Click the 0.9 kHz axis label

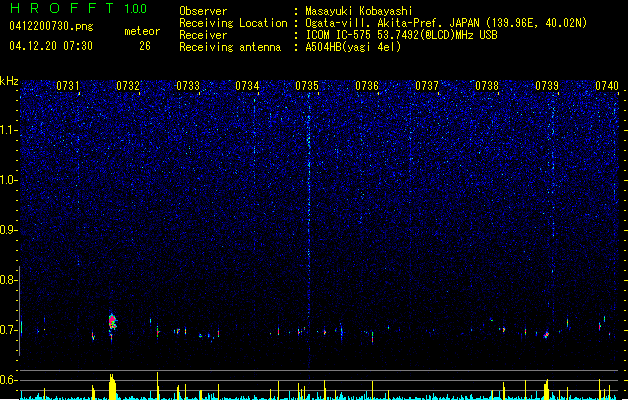pyautogui.click(x=9, y=230)
